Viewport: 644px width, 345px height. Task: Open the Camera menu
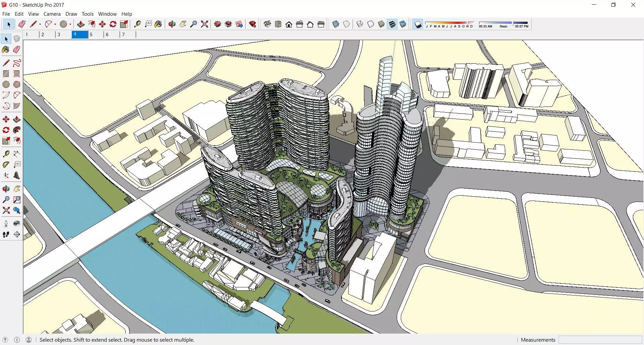[x=52, y=14]
